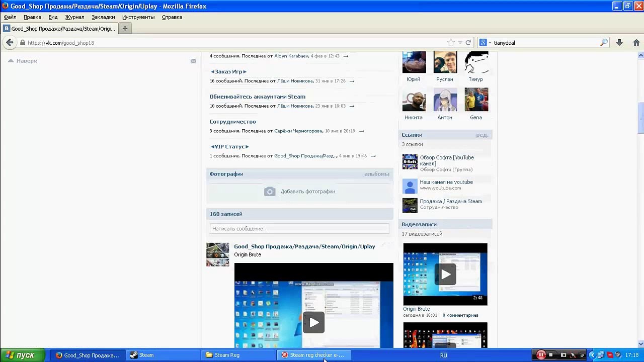Screen dimensions: 644x362
Task: Click the search magnifier icon in the search box
Action: (604, 43)
